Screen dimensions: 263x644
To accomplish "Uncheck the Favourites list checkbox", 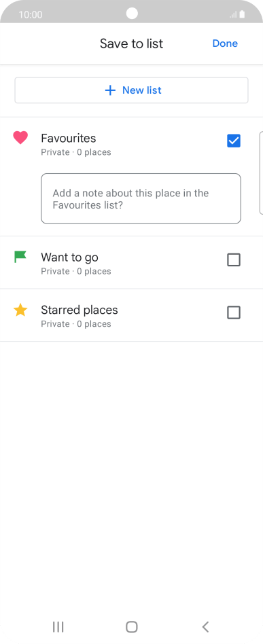I will coord(234,141).
